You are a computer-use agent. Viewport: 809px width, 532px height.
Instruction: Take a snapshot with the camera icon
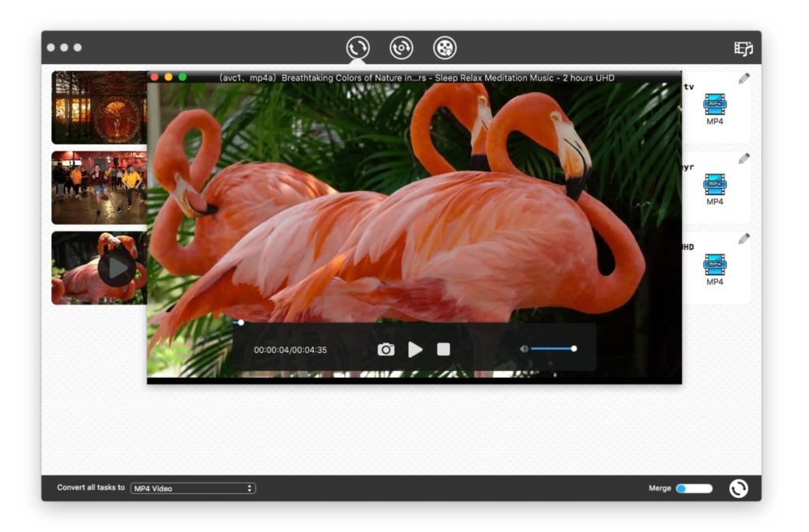(x=386, y=349)
